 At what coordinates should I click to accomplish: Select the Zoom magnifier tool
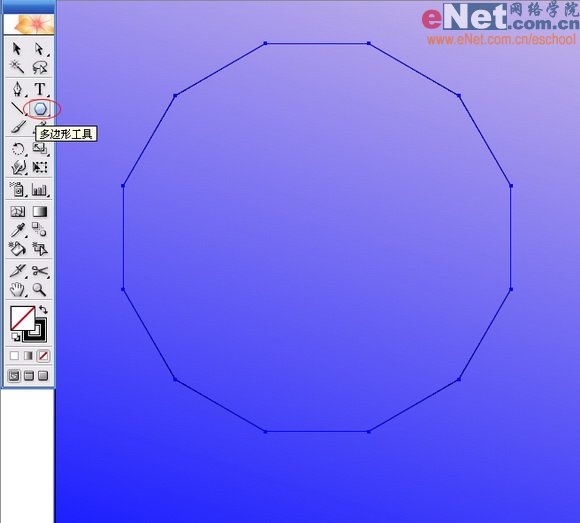click(40, 289)
